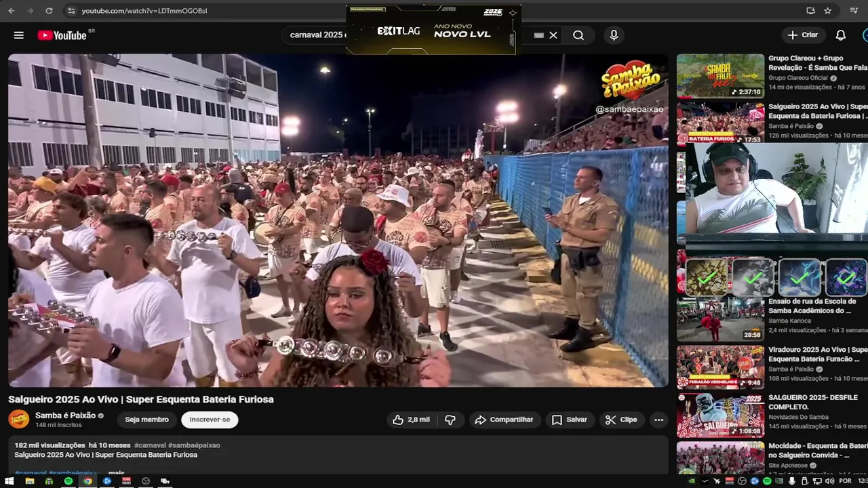Open Ensaio de rua video title

pos(812,306)
